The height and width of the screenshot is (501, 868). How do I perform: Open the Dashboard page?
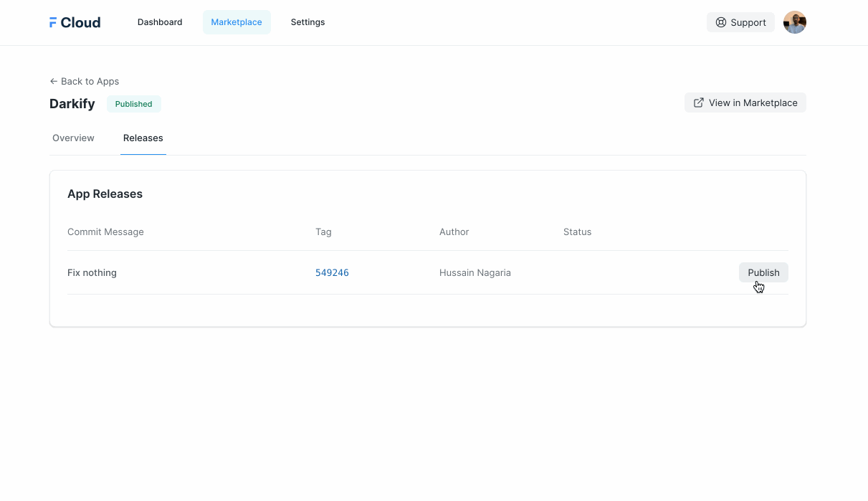(160, 22)
